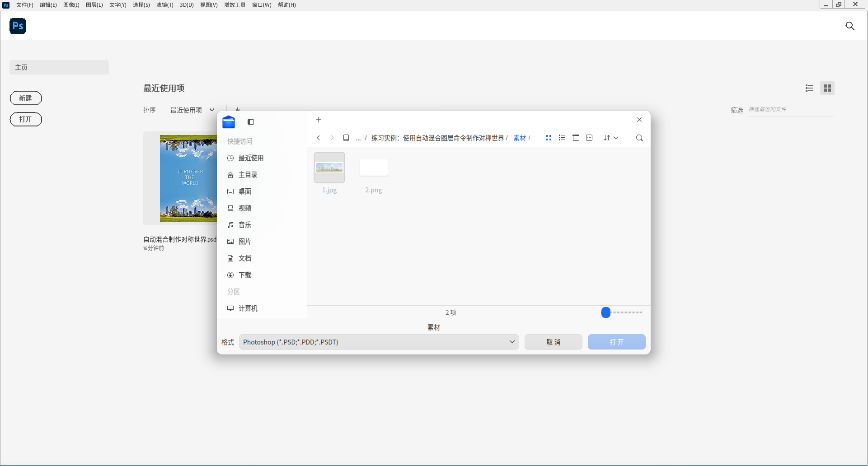The image size is (868, 466).
Task: Open the 滤镜(T) menu
Action: click(165, 5)
